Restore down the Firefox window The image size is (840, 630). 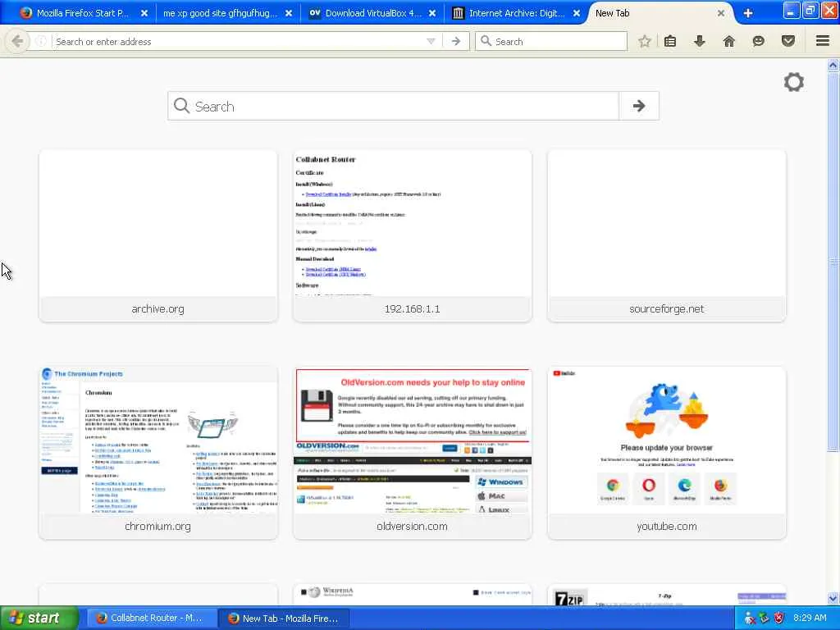810,11
